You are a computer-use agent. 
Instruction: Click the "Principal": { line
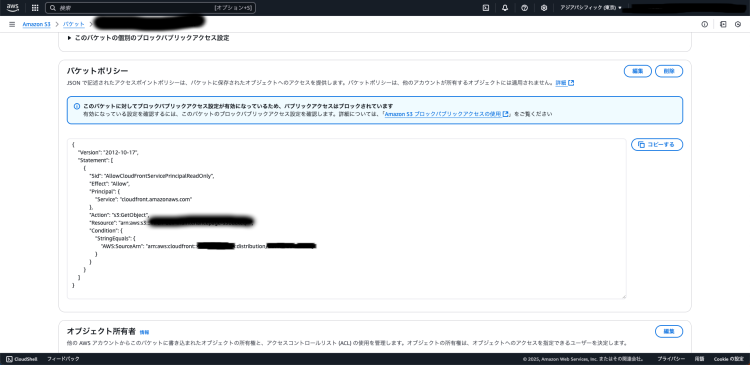[106, 191]
